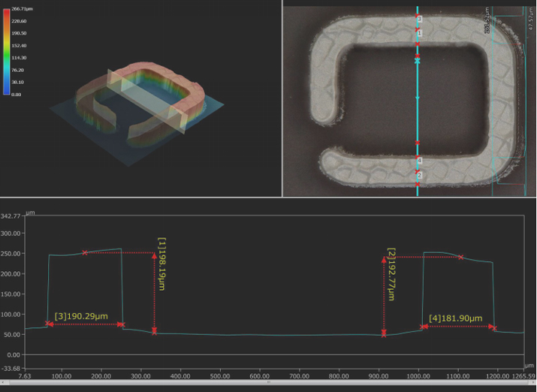Select the [1]198.19µm height measurement label
537x392 pixels.
pos(161,264)
